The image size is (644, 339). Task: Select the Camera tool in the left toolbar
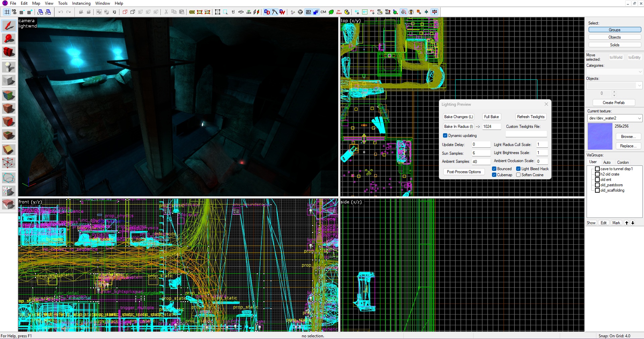[x=9, y=52]
